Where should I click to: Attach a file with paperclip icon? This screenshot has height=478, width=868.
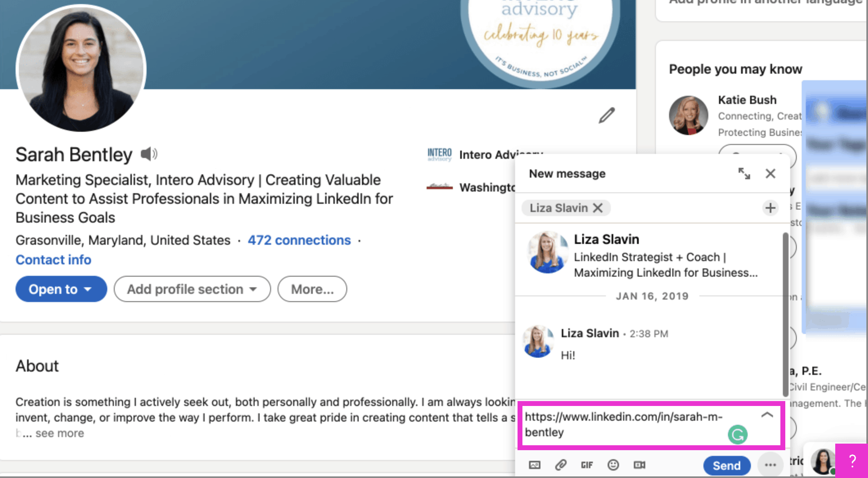click(561, 465)
